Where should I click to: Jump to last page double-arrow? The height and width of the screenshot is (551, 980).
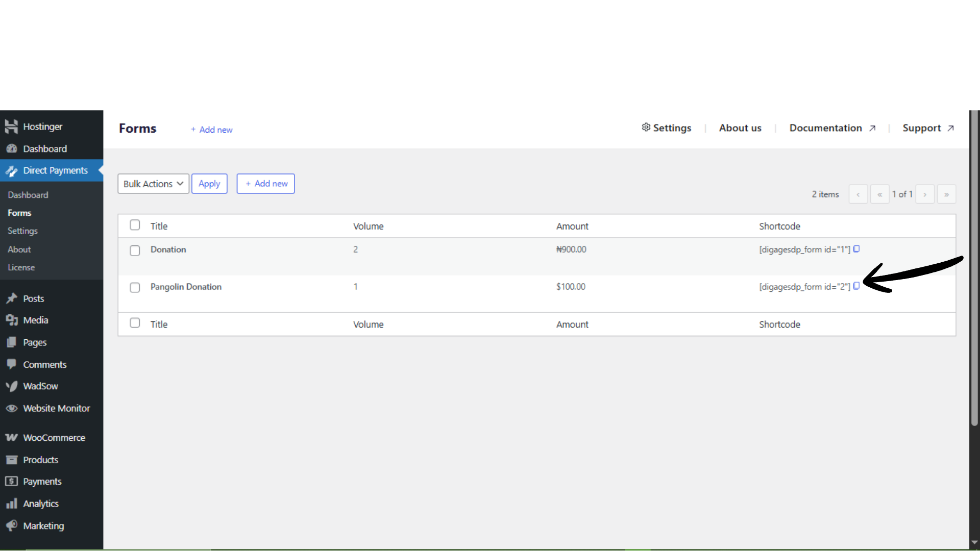point(946,194)
